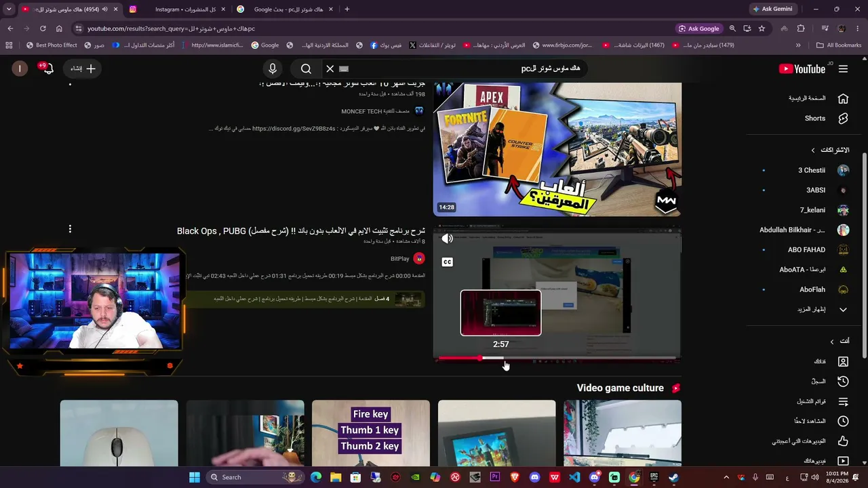The height and width of the screenshot is (488, 868).
Task: Open the Video game culture shelf title
Action: pos(620,388)
